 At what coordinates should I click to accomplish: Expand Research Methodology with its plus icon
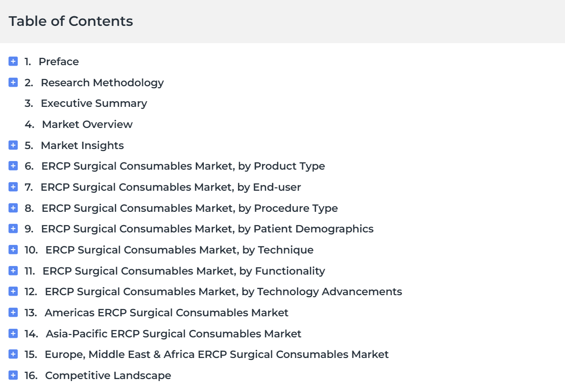click(x=13, y=82)
